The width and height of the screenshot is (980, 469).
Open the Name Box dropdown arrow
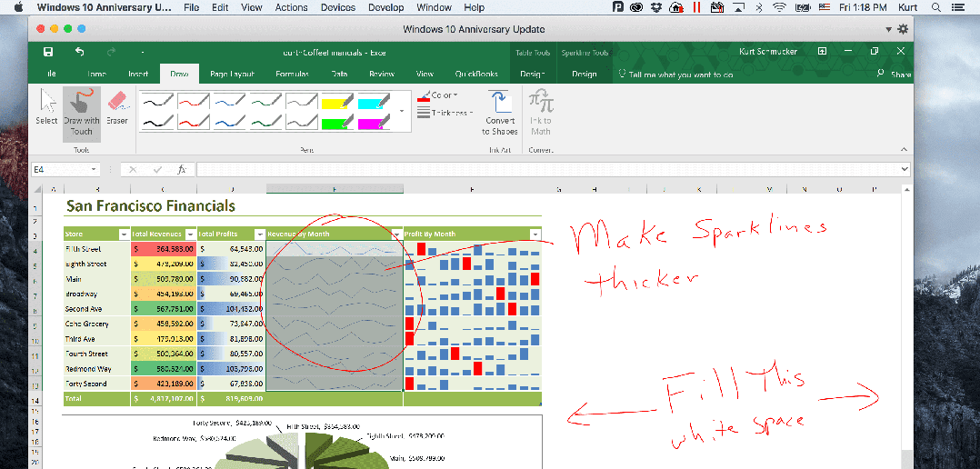(94, 169)
